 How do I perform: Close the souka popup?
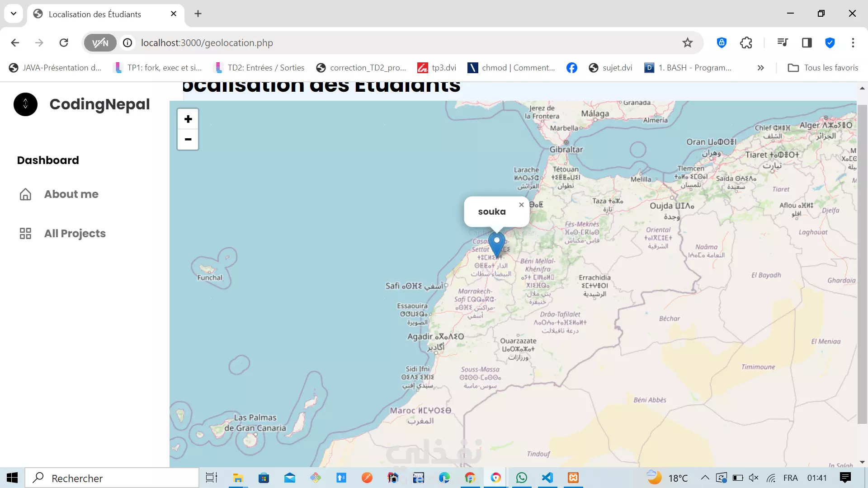pos(521,205)
